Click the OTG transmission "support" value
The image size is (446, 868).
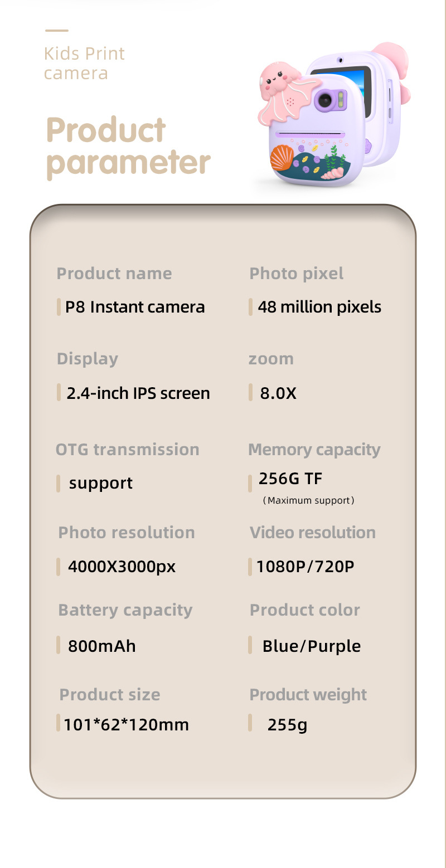(101, 483)
